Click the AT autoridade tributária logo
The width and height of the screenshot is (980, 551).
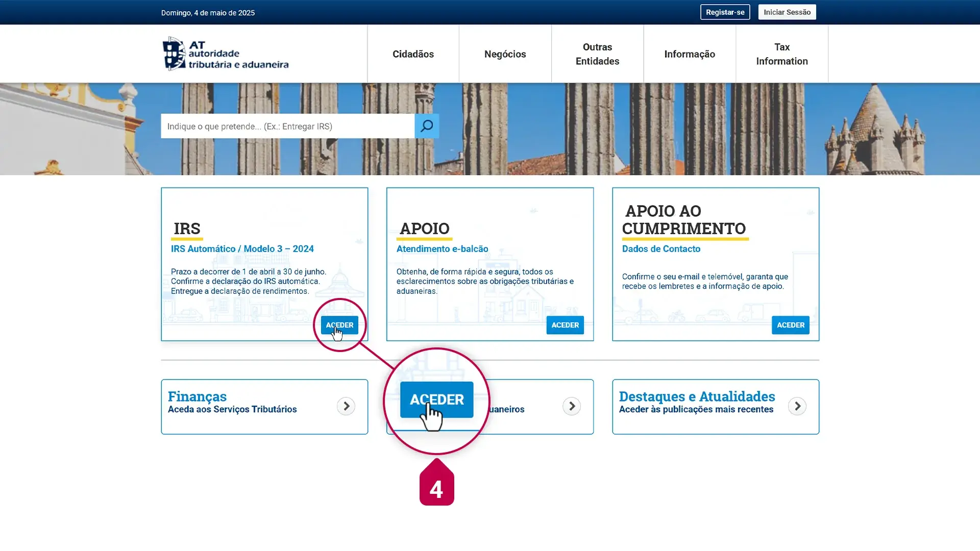pyautogui.click(x=226, y=54)
